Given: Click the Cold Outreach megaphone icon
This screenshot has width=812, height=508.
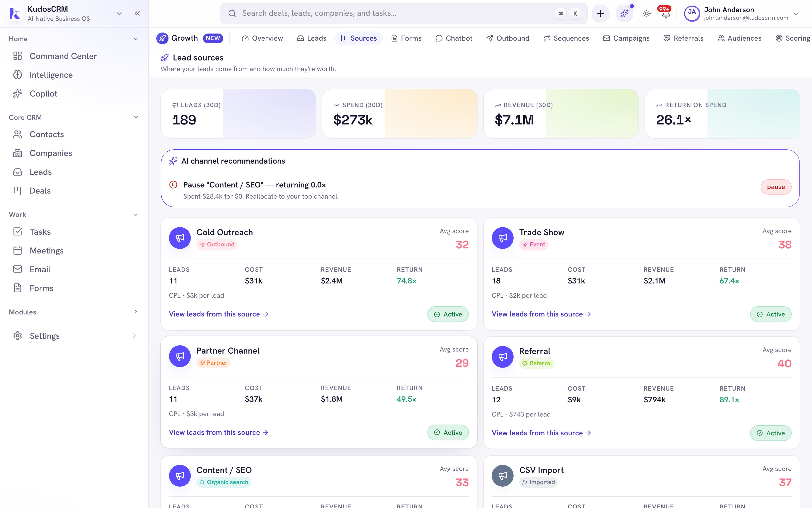Looking at the screenshot, I should (180, 238).
